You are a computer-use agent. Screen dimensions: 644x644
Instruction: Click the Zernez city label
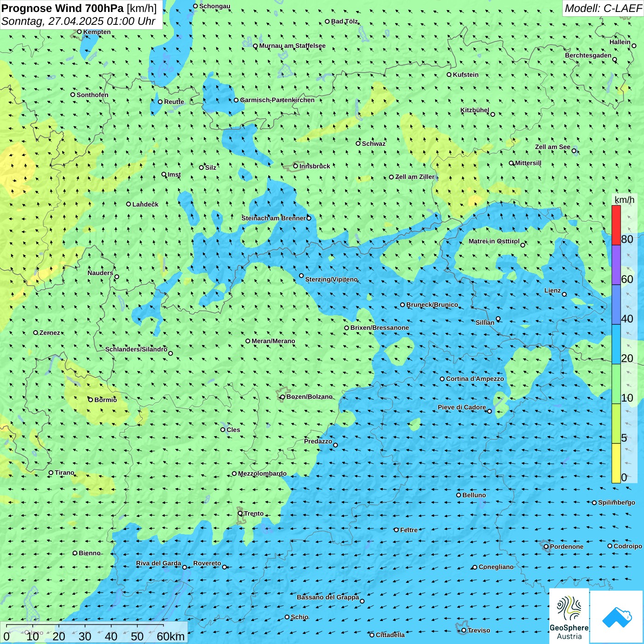tap(50, 333)
